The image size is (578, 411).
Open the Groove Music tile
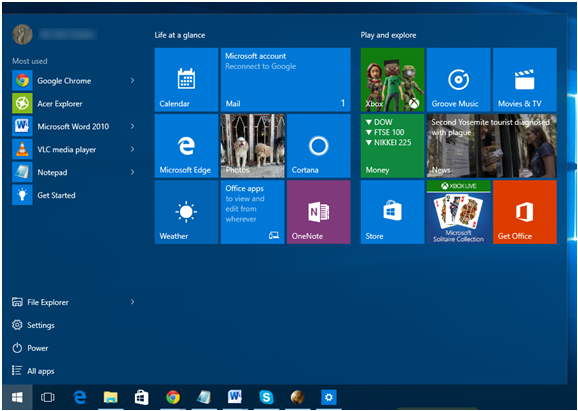(459, 80)
